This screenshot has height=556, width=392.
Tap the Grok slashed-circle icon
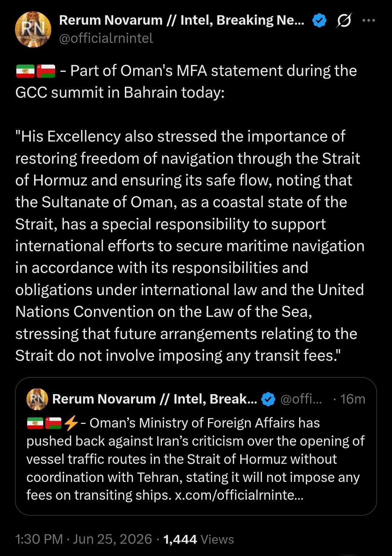(344, 20)
